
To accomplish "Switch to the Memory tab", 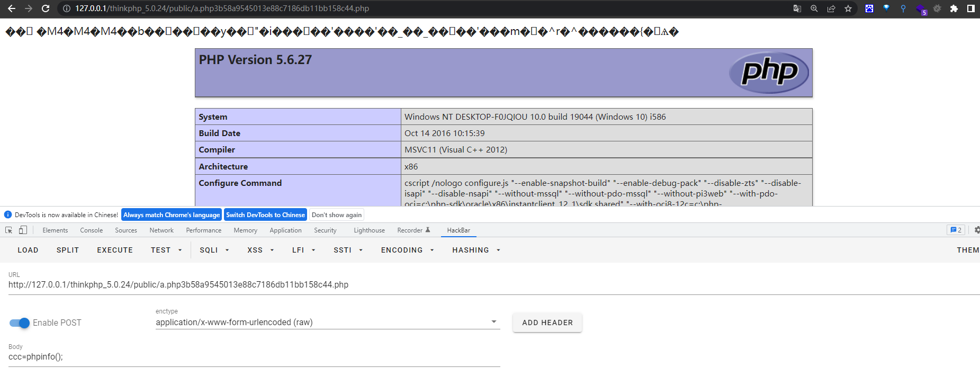I will (x=246, y=230).
